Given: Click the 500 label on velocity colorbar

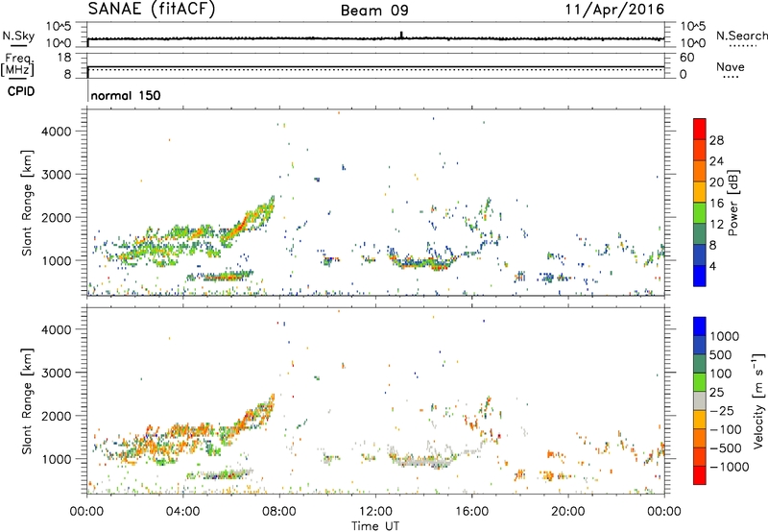Looking at the screenshot, I should click(x=721, y=355).
